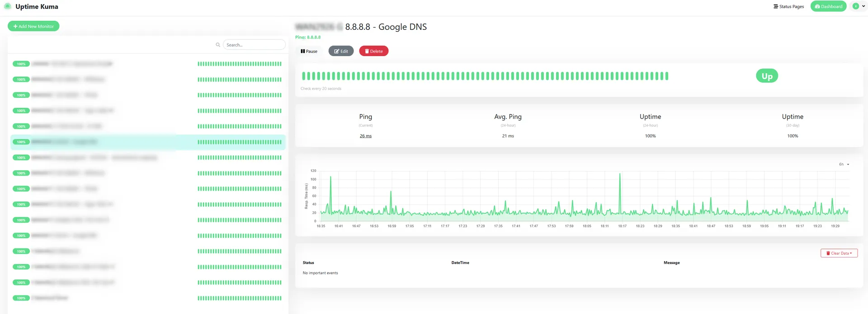Open the Clear Data dropdown
The width and height of the screenshot is (868, 314).
click(x=839, y=253)
